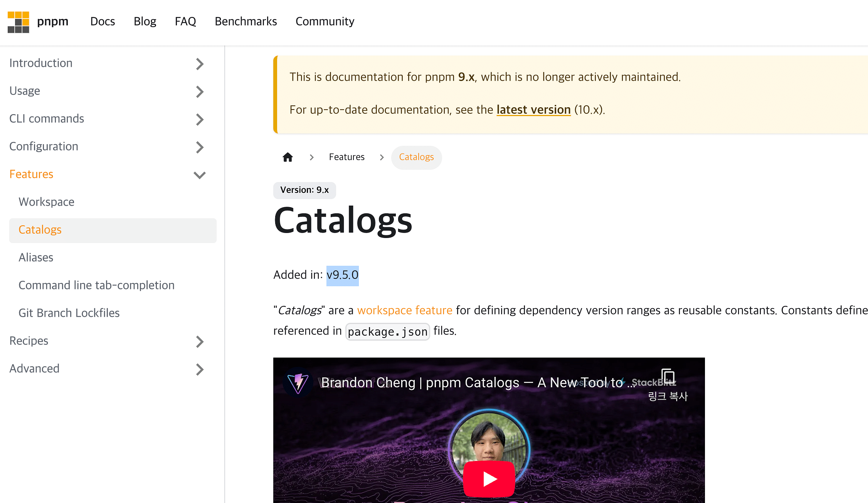Click the package.json inline code
The width and height of the screenshot is (868, 503).
pyautogui.click(x=387, y=332)
